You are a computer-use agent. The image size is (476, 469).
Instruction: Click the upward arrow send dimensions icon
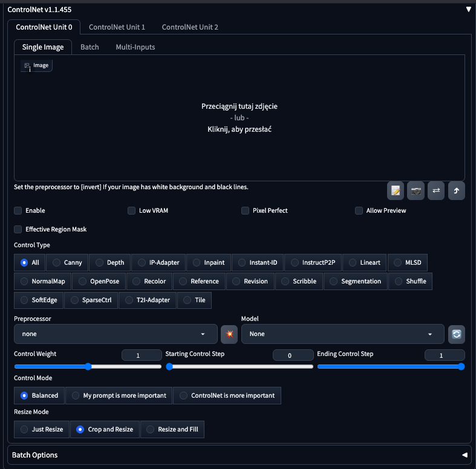pos(456,191)
